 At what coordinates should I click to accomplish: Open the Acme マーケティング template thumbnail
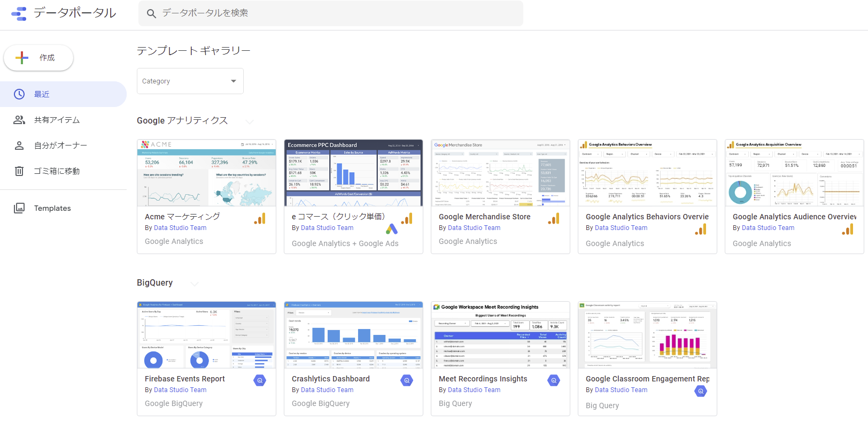[206, 173]
